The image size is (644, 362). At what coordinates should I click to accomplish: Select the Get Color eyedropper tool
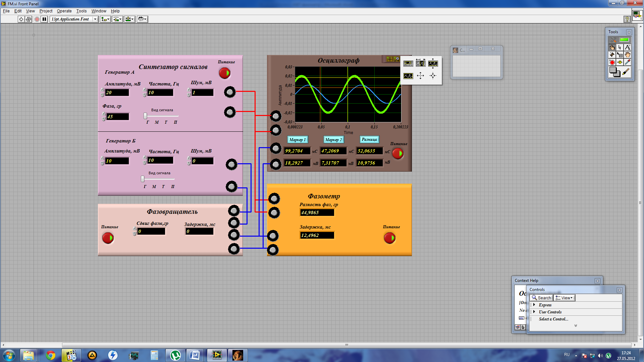click(x=628, y=62)
